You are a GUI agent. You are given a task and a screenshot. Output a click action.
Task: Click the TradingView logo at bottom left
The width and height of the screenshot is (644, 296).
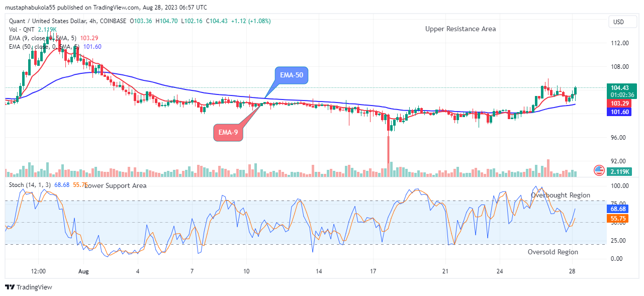pyautogui.click(x=28, y=287)
